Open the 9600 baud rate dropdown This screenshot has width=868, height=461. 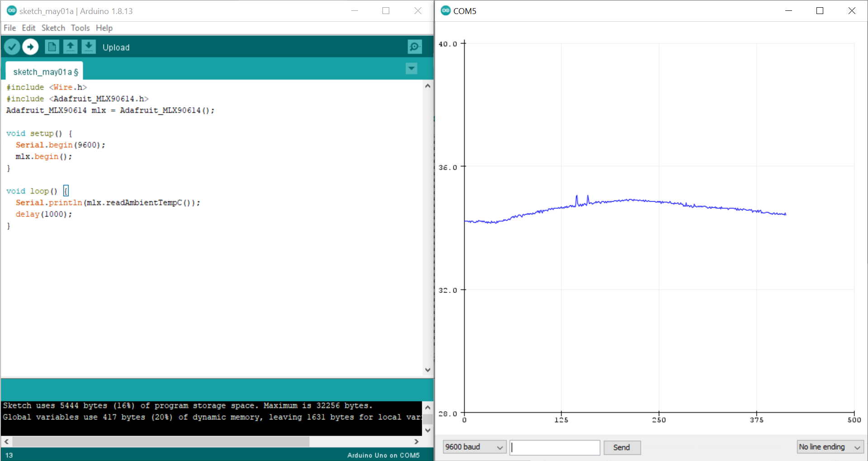[x=474, y=447]
